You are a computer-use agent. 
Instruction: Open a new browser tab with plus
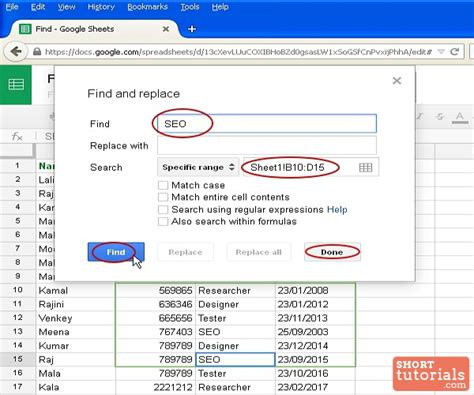[x=192, y=29]
